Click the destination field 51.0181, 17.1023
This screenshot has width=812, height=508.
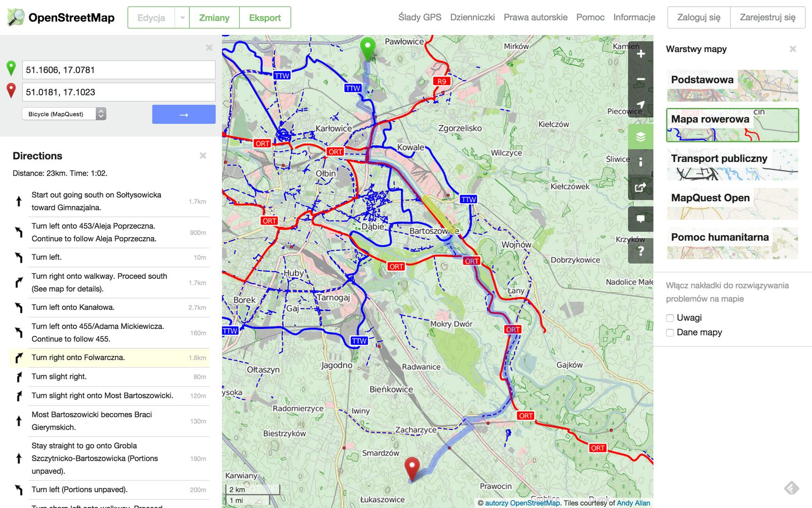[x=119, y=92]
